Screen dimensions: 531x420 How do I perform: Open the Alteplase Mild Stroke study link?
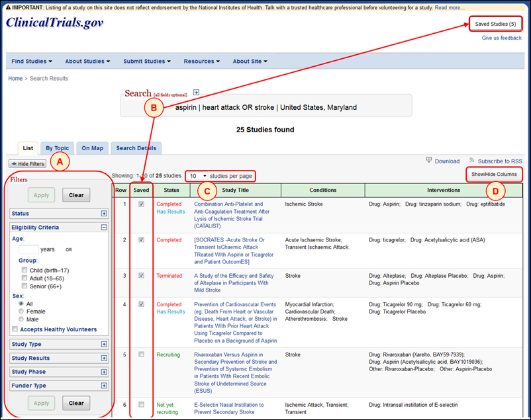[x=234, y=283]
